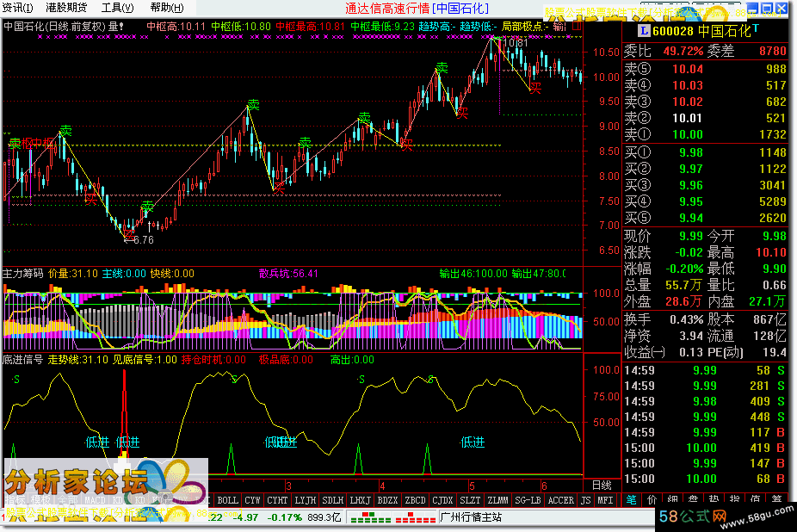Screen dimensions: 797x532
Task: Open the 帮助(H) menu
Action: 167,8
